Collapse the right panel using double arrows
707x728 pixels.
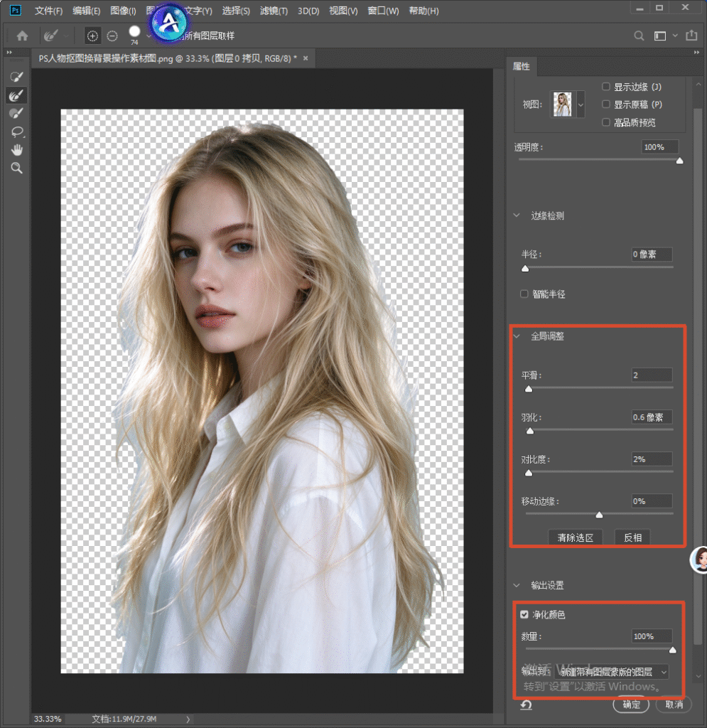click(696, 53)
